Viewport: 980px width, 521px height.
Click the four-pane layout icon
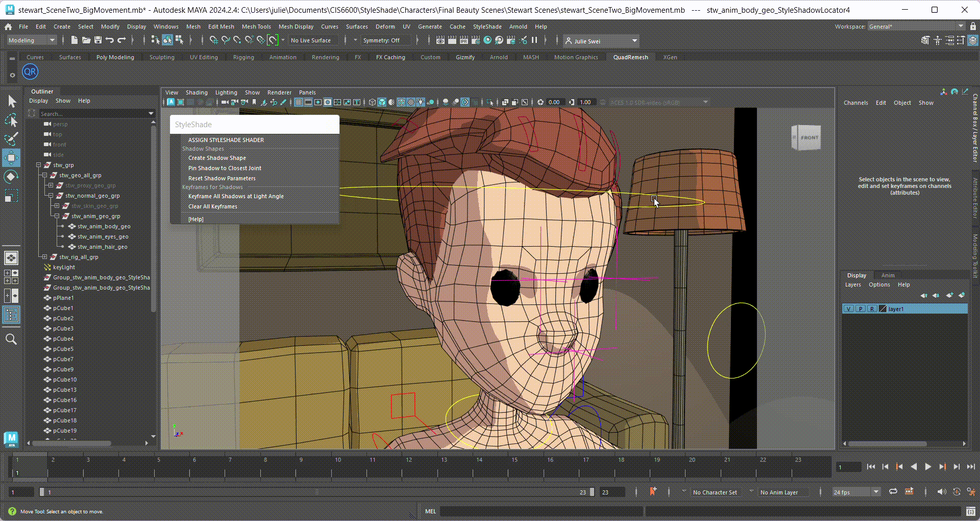tap(11, 277)
